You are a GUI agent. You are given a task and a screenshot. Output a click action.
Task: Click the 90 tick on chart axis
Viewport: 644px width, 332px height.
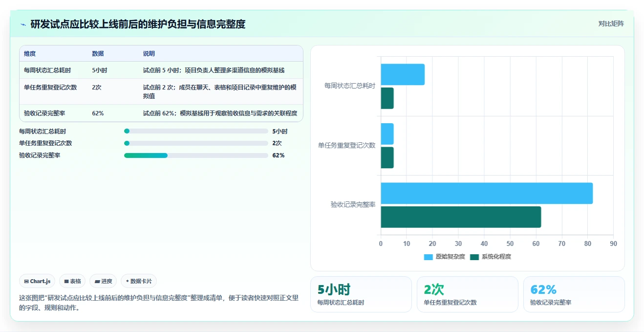tap(614, 244)
